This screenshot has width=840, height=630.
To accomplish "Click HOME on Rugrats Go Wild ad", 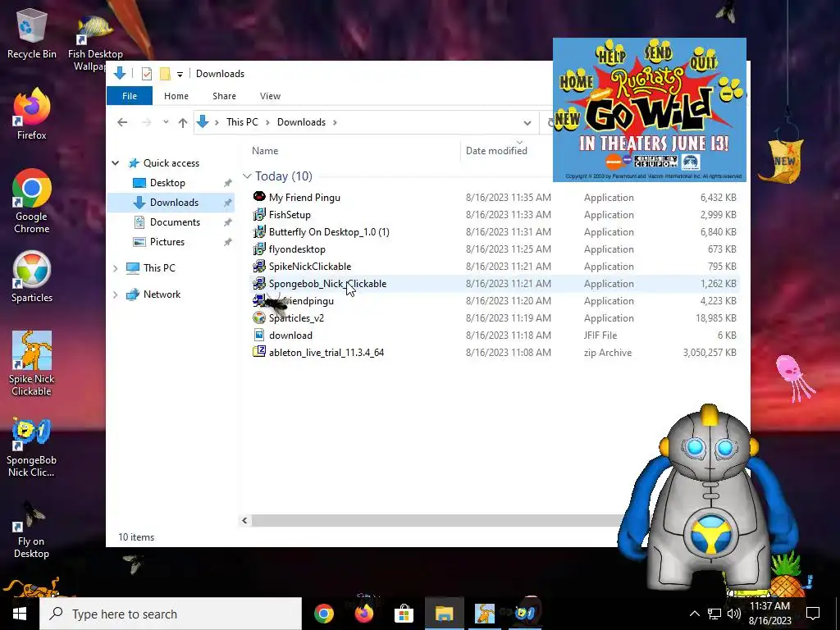I will pyautogui.click(x=577, y=82).
